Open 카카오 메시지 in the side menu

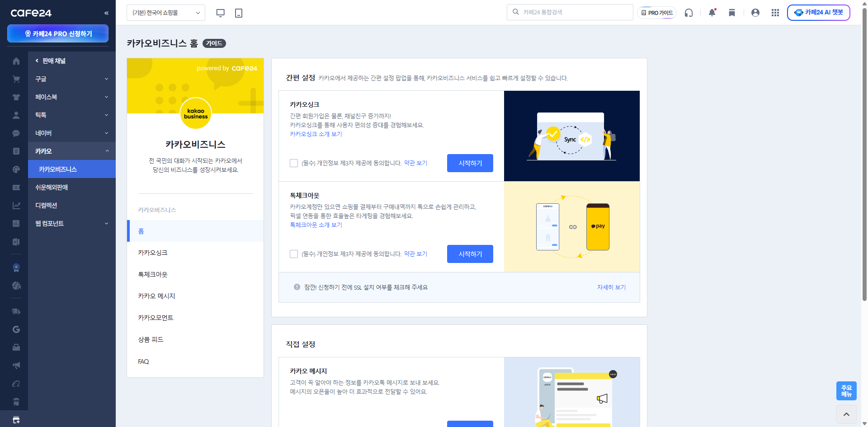tap(156, 296)
